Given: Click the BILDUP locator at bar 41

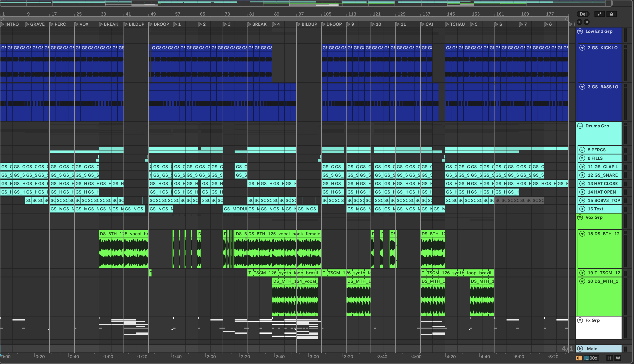Looking at the screenshot, I should [126, 24].
